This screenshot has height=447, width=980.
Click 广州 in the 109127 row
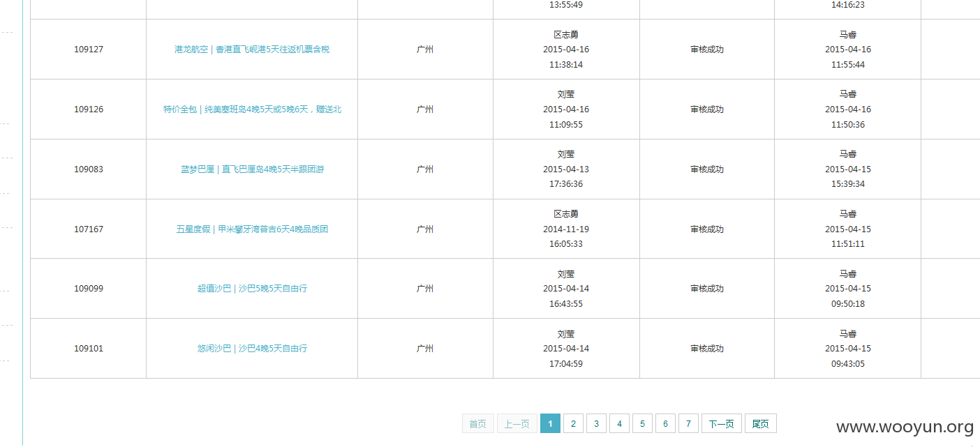pos(425,50)
